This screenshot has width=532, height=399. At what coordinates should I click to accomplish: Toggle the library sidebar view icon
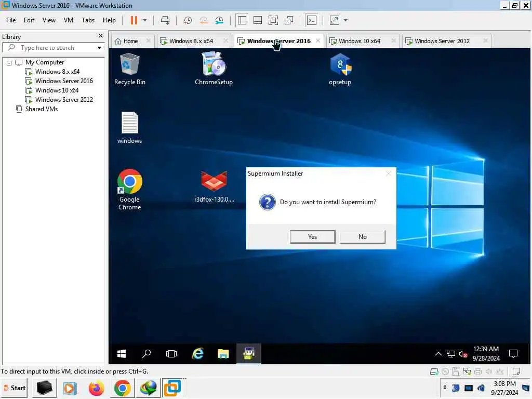tap(242, 20)
